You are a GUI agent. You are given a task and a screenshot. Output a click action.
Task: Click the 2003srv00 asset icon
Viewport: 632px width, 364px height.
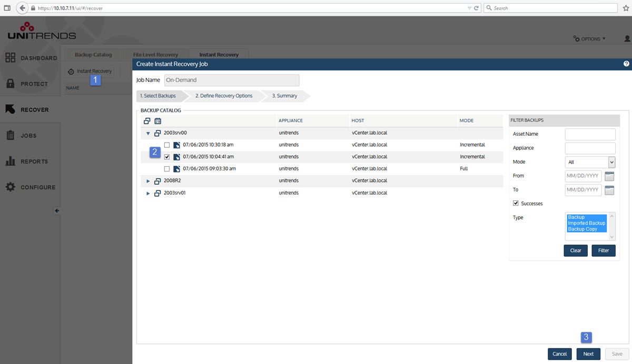pos(157,133)
